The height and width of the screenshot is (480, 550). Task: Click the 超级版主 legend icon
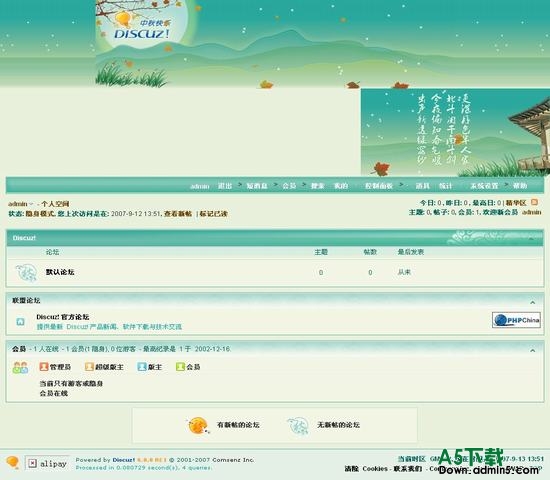click(x=89, y=367)
